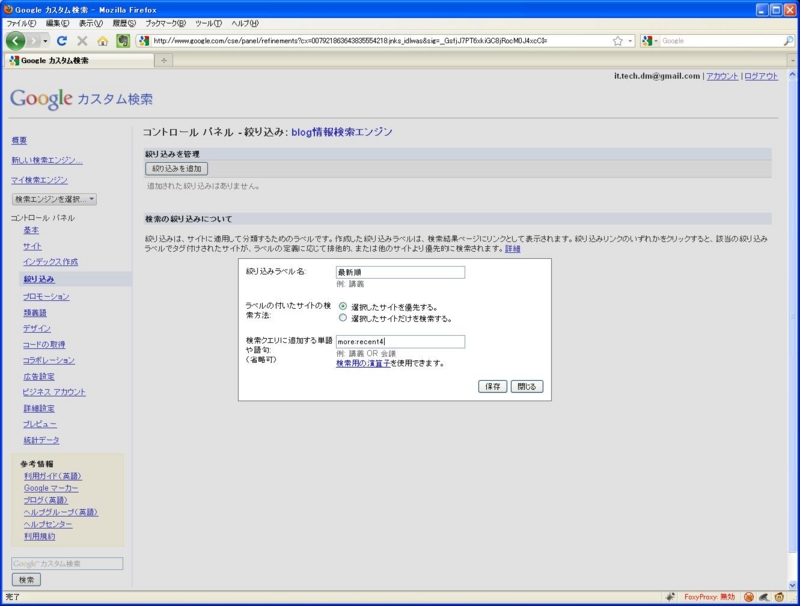Open the 履歴 menu
This screenshot has height=606, width=800.
(124, 23)
